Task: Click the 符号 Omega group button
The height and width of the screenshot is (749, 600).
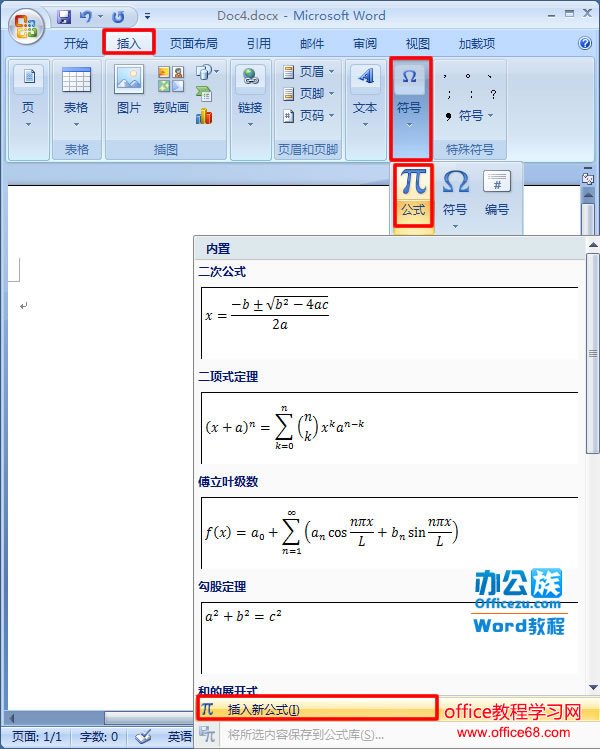Action: (410, 109)
